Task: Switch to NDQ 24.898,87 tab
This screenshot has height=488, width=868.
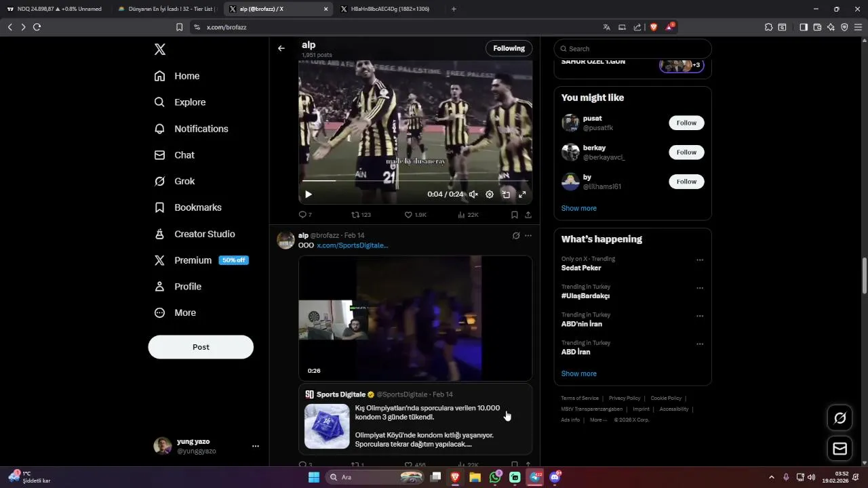Action: [x=54, y=9]
